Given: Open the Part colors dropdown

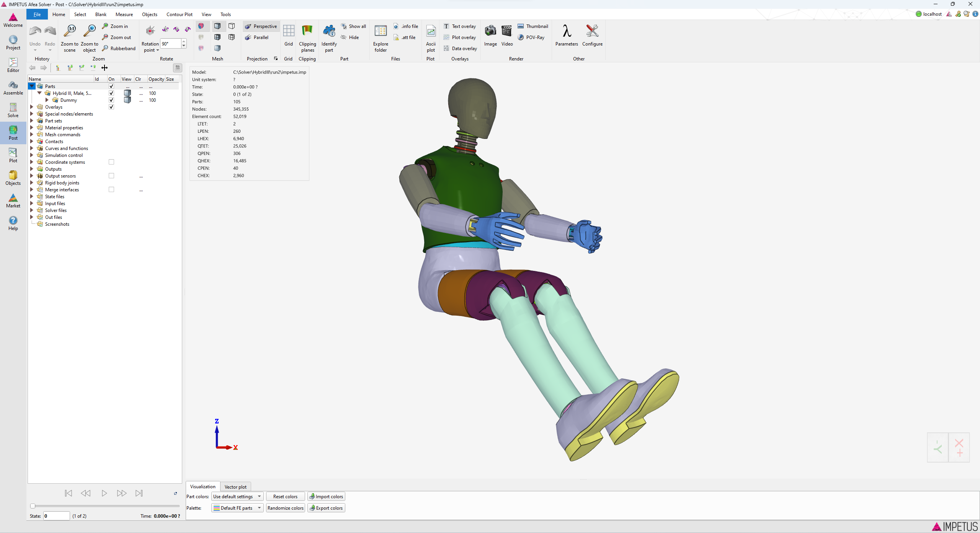Looking at the screenshot, I should (x=237, y=496).
